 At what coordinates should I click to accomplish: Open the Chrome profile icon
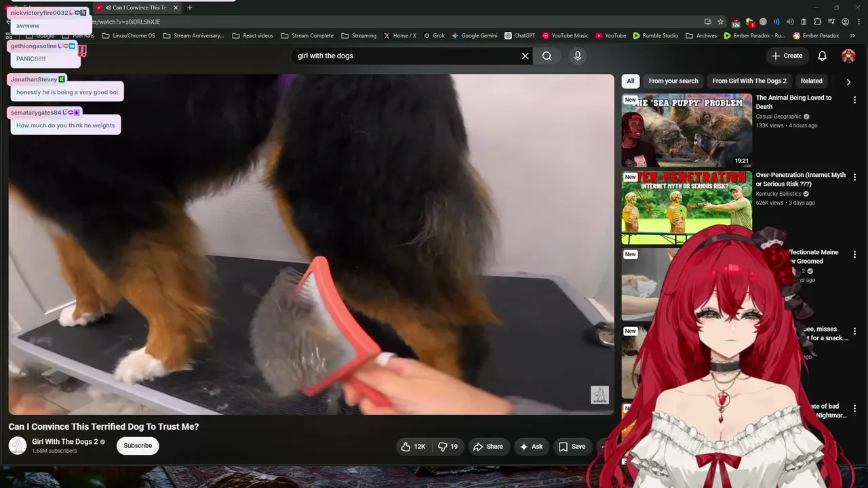[845, 22]
